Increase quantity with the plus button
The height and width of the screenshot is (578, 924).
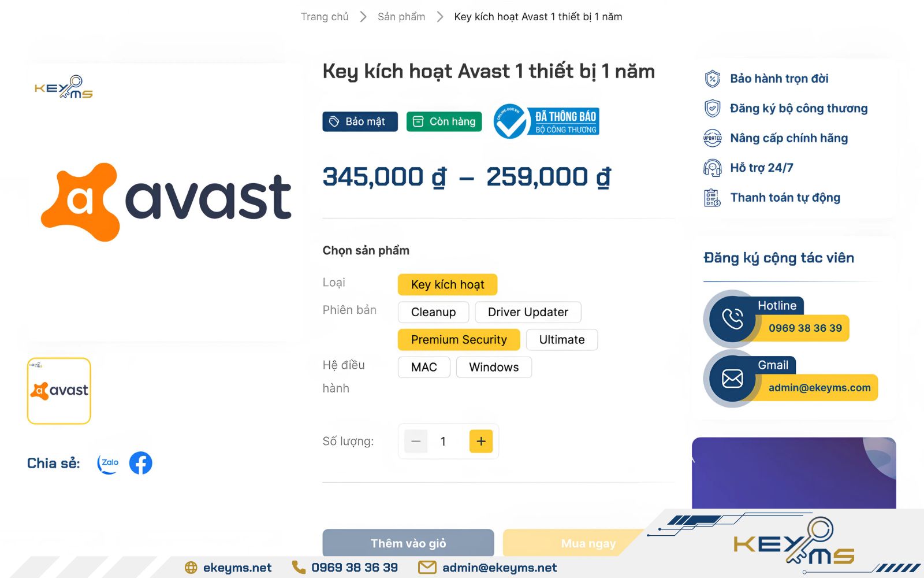[x=481, y=442]
